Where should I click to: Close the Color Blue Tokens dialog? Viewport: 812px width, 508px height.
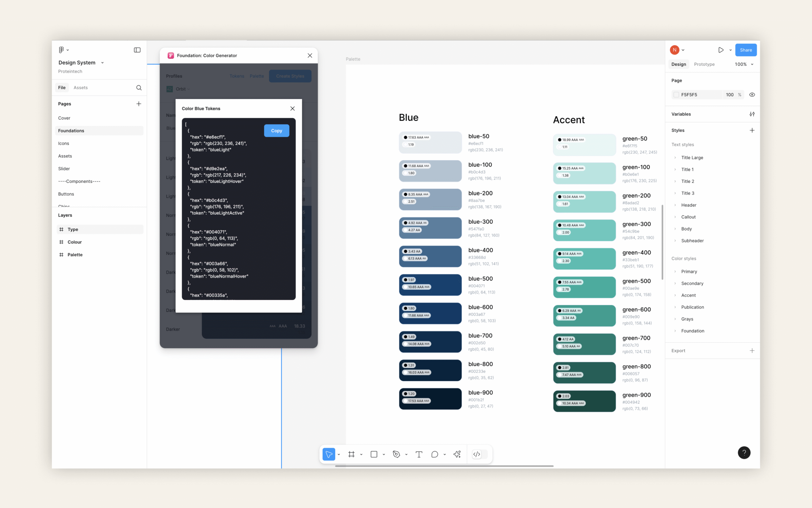click(x=292, y=109)
